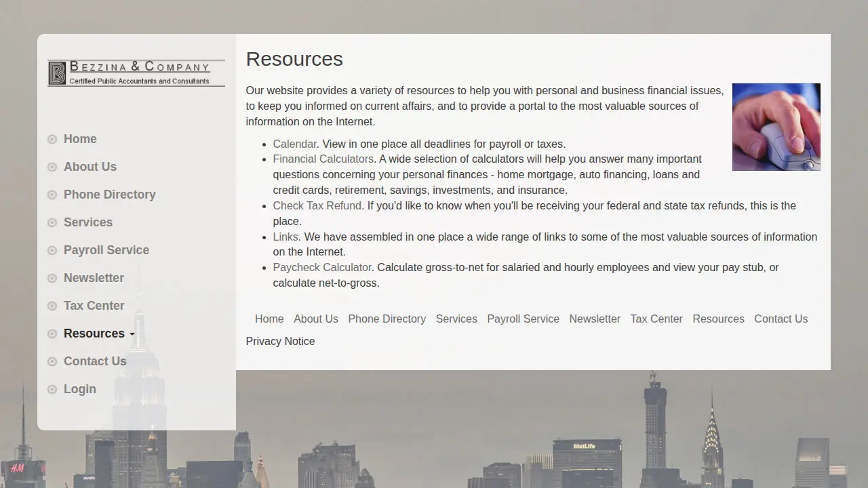Click Phone Directory in footer navigation
The image size is (868, 488).
pos(387,319)
